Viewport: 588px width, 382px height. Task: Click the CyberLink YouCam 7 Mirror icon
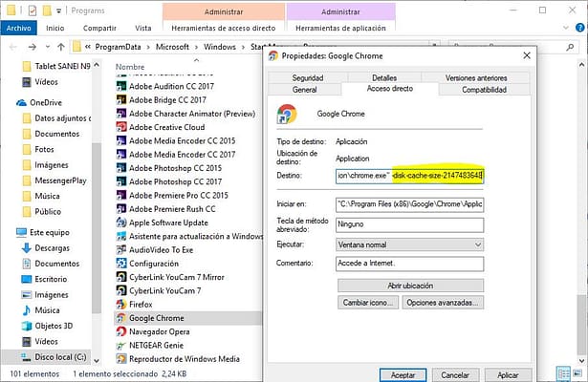(x=121, y=277)
